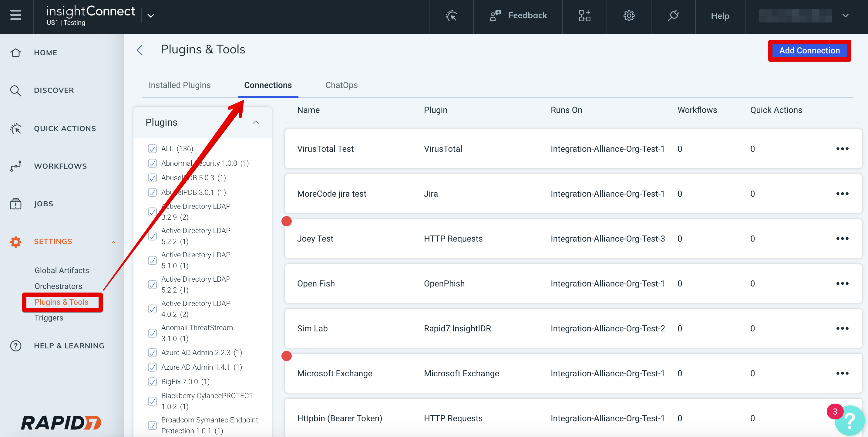Toggle Blackberry CylancePROTECT 1.0.2 checkbox
This screenshot has width=868, height=437.
click(152, 401)
